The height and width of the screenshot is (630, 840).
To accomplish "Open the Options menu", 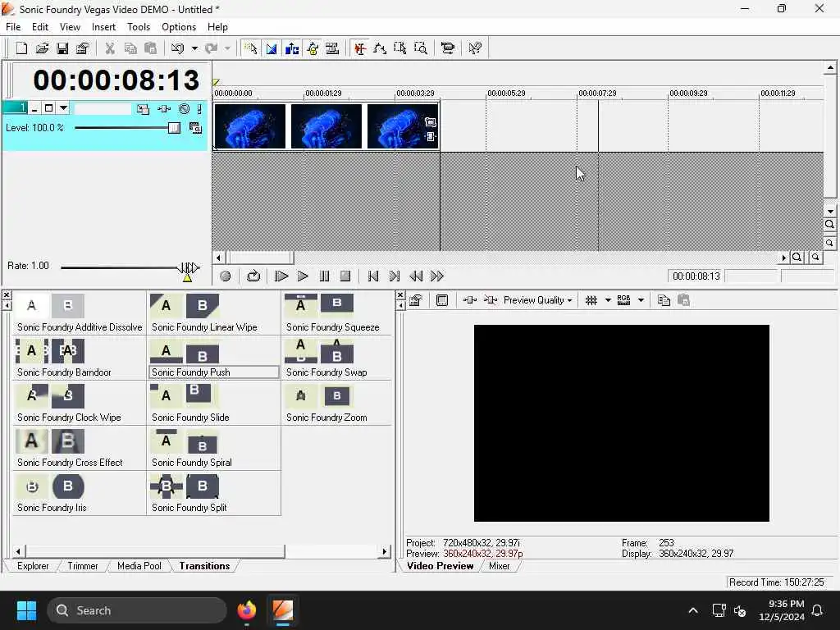I will pyautogui.click(x=179, y=27).
